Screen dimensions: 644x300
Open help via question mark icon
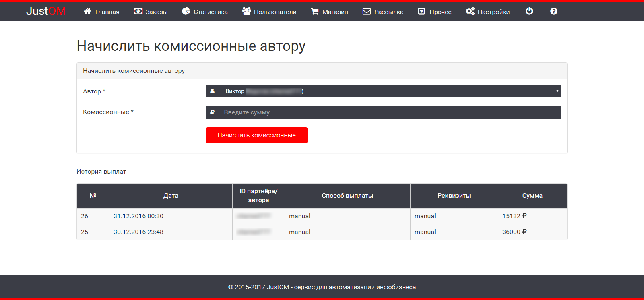[x=554, y=11]
